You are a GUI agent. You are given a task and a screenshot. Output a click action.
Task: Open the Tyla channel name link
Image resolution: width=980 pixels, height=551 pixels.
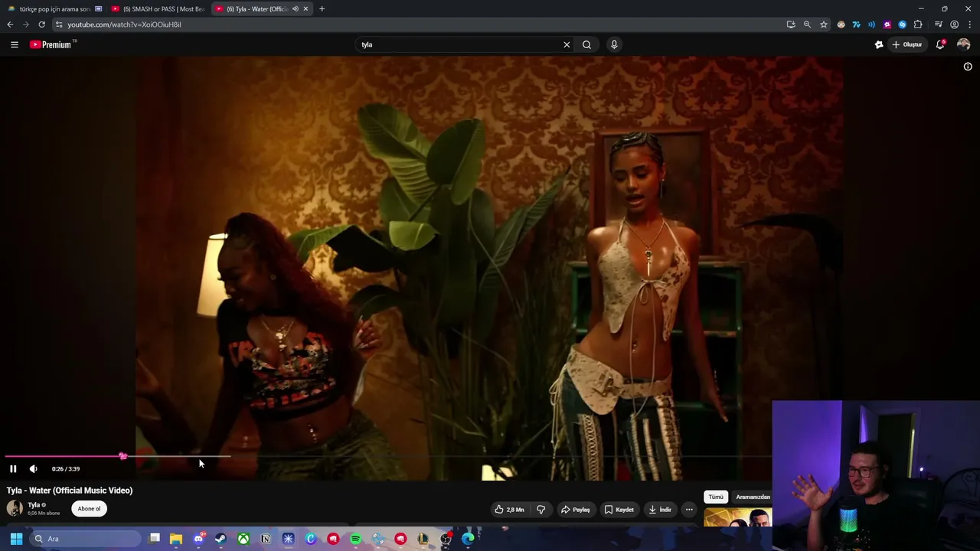tap(34, 505)
